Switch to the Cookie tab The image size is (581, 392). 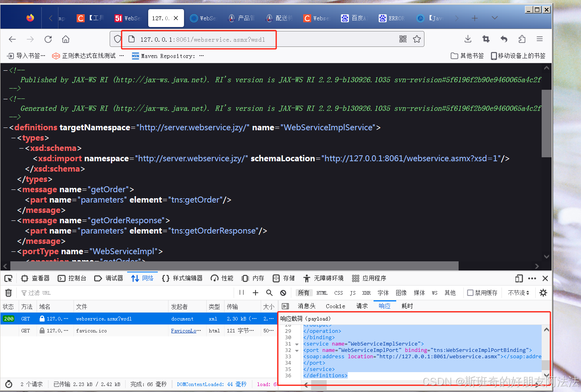click(x=335, y=306)
